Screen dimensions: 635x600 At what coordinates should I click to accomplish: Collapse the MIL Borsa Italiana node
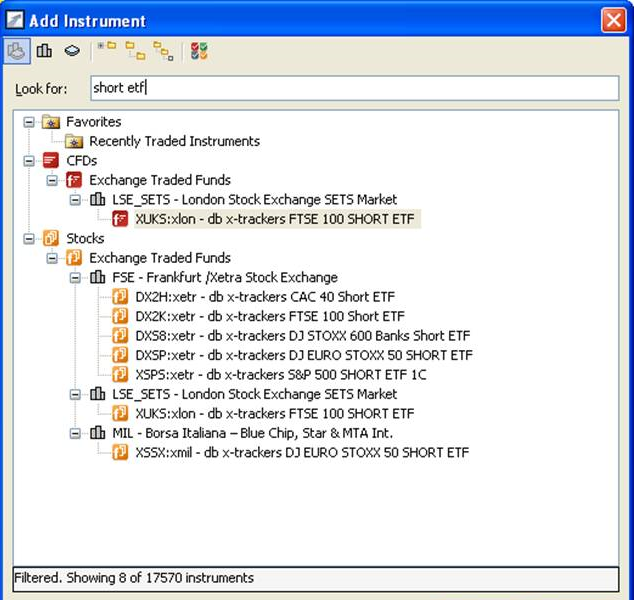(75, 433)
